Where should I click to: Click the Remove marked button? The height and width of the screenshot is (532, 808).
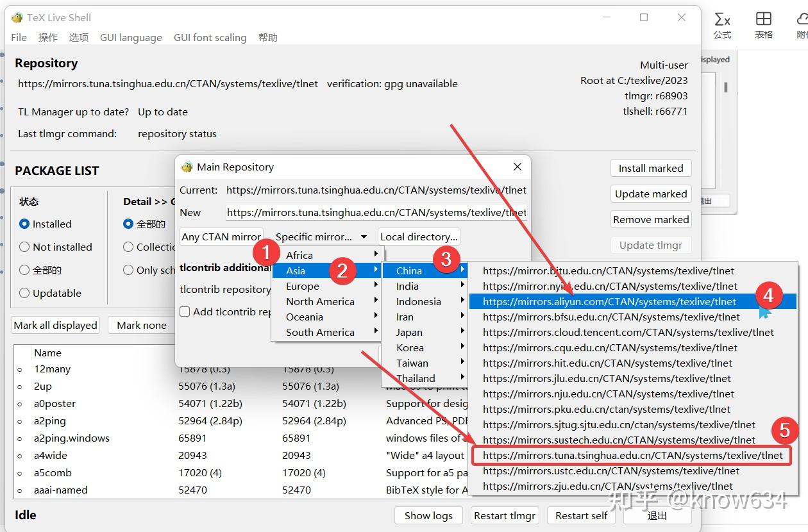651,219
